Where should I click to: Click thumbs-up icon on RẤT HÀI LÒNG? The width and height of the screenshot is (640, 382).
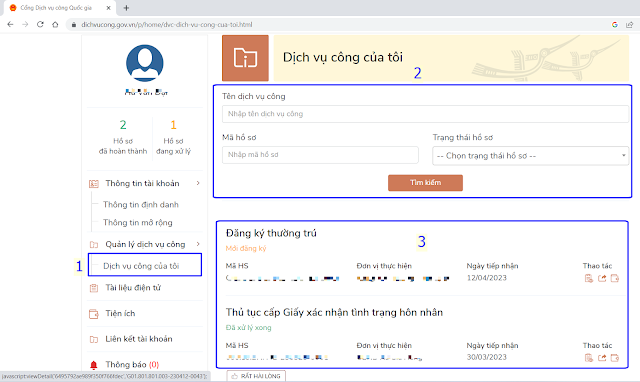(234, 376)
